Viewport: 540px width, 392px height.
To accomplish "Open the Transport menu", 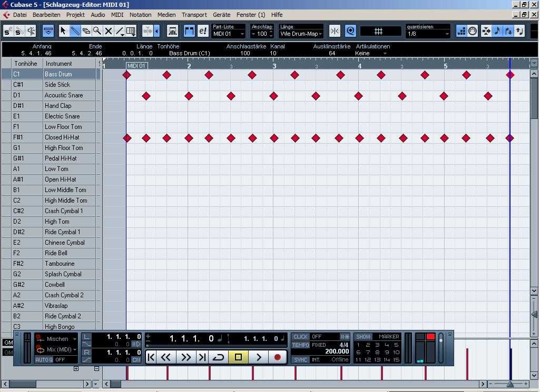I will click(x=194, y=15).
